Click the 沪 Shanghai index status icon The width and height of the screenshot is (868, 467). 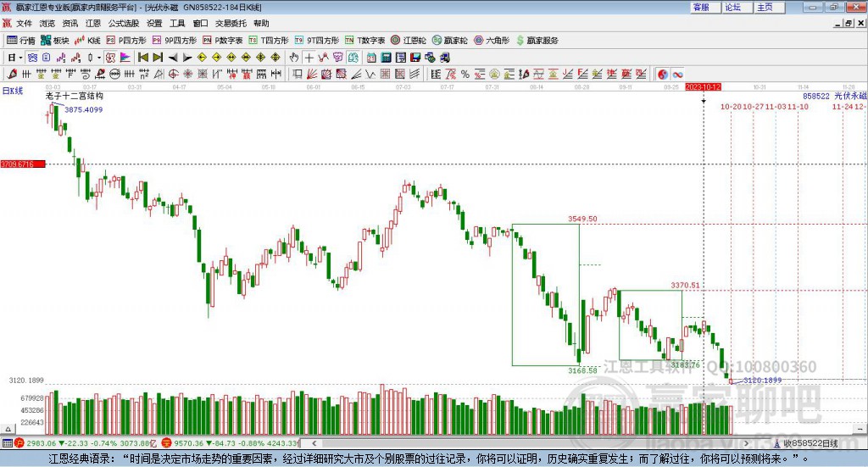(19, 443)
